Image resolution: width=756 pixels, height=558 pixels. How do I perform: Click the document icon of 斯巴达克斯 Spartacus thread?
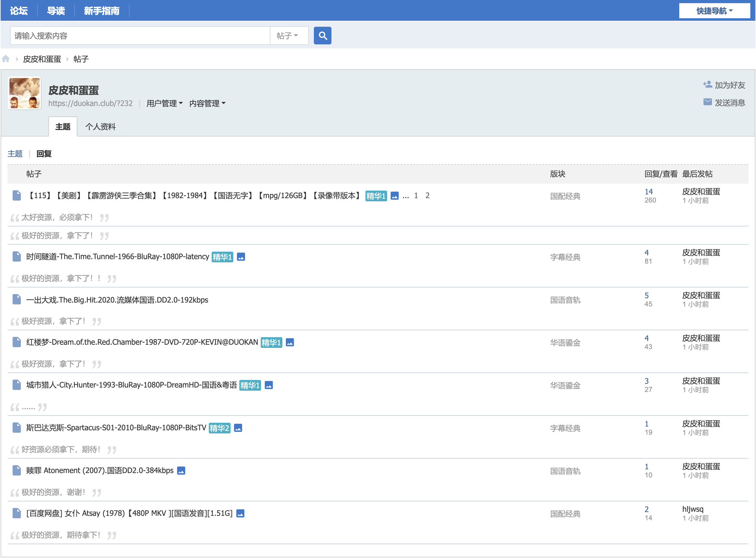point(17,428)
